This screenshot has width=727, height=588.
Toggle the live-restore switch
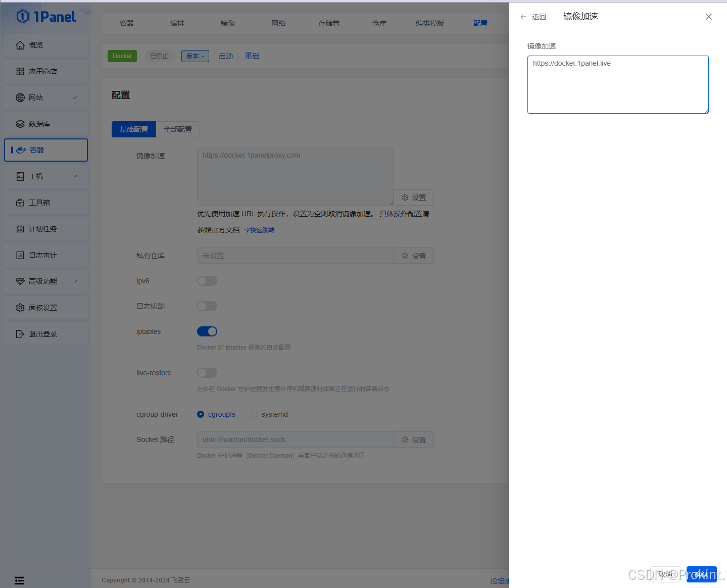coord(207,373)
